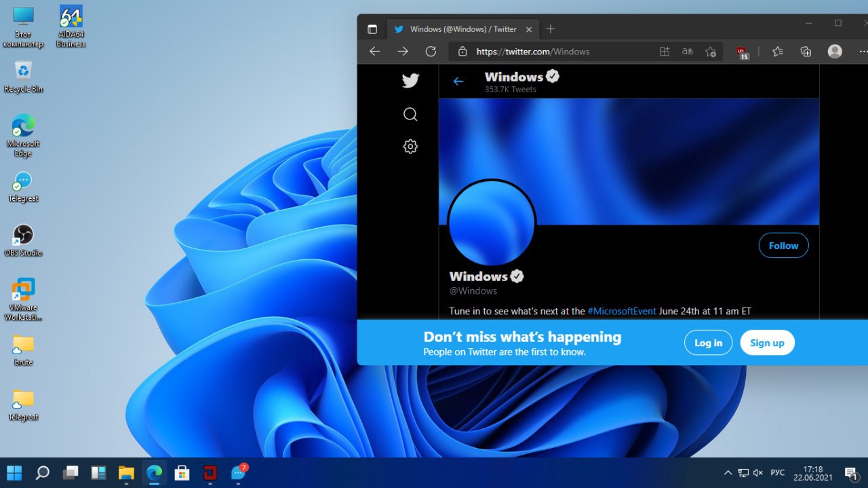Refresh the Twitter page
Image resolution: width=868 pixels, height=488 pixels.
[x=431, y=52]
